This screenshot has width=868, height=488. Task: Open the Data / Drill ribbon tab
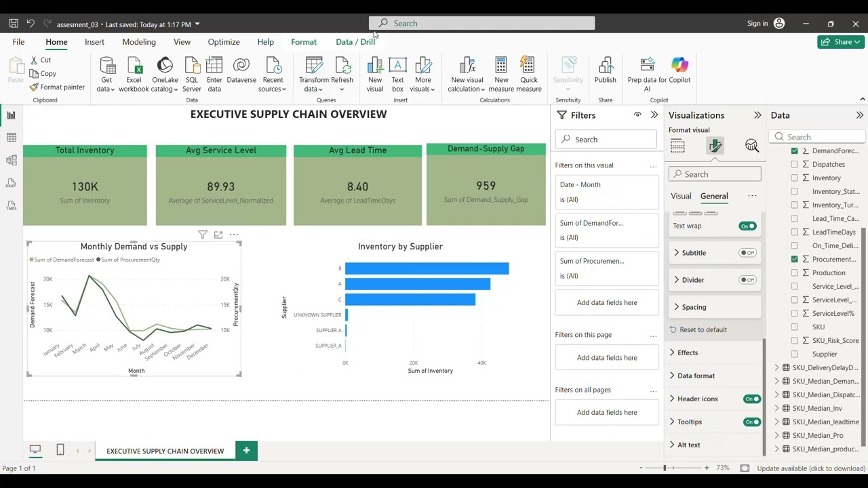355,42
